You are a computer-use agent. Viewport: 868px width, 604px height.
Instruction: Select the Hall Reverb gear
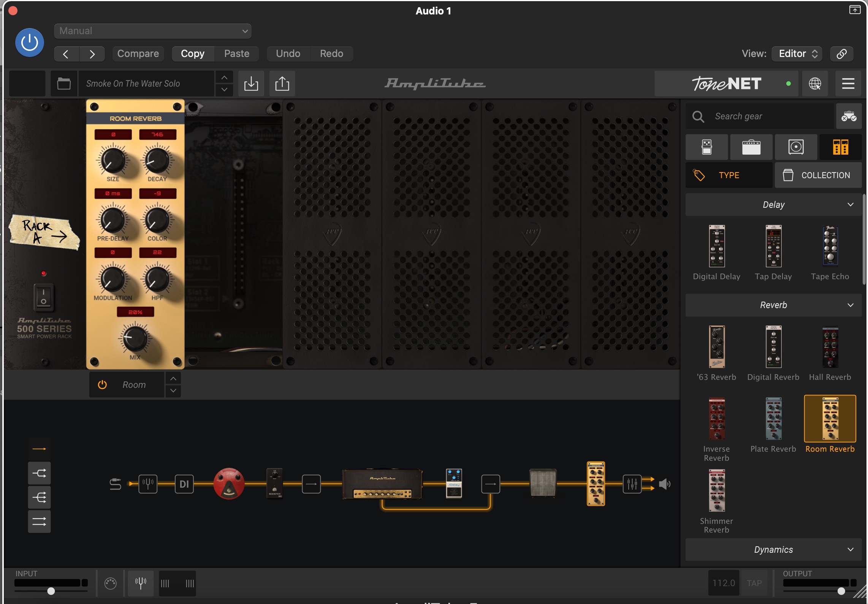(830, 347)
